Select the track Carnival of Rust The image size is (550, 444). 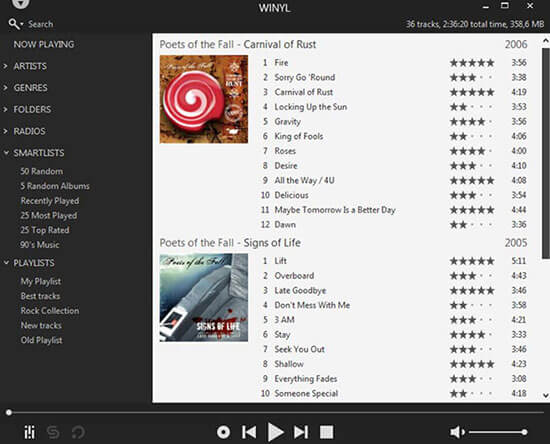pyautogui.click(x=304, y=92)
